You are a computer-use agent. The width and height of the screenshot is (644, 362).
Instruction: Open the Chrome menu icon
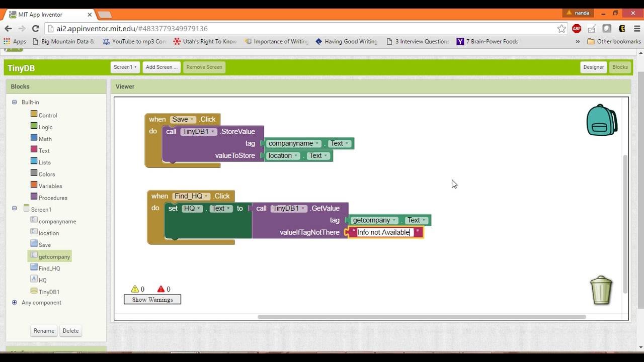(x=637, y=29)
